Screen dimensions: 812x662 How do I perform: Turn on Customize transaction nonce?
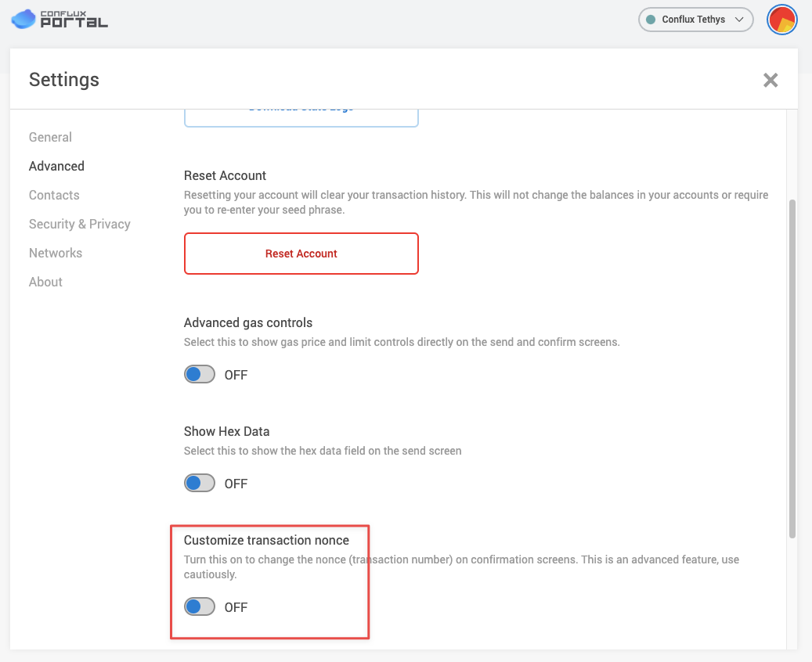[199, 606]
